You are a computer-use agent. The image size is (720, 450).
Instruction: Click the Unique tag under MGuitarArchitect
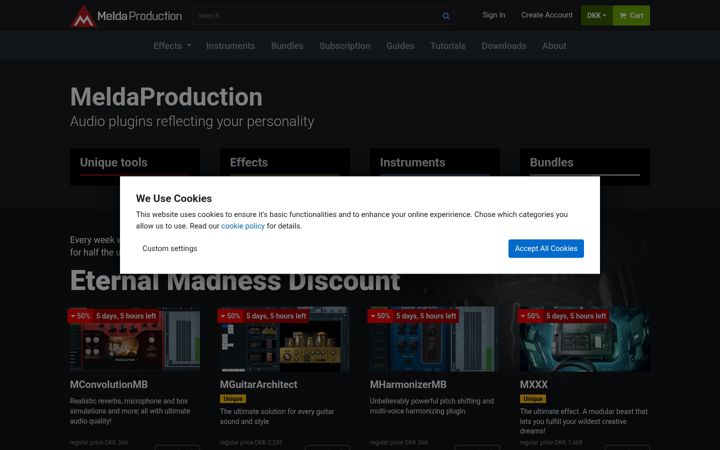pyautogui.click(x=233, y=399)
